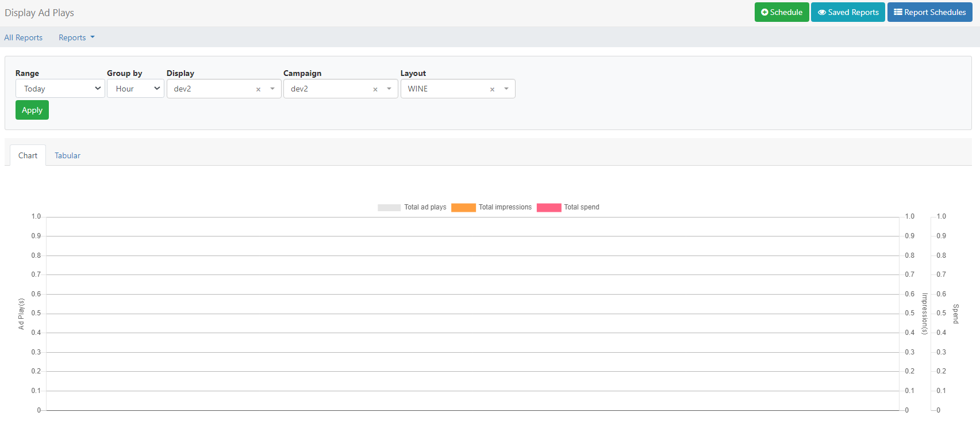Open the Schedule button
Viewport: 980px width, 431px height.
[x=782, y=12]
